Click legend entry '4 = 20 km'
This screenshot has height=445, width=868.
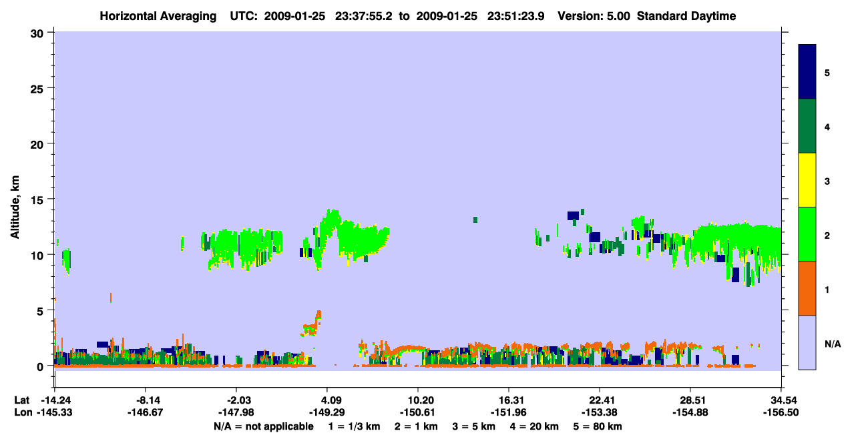pyautogui.click(x=535, y=426)
